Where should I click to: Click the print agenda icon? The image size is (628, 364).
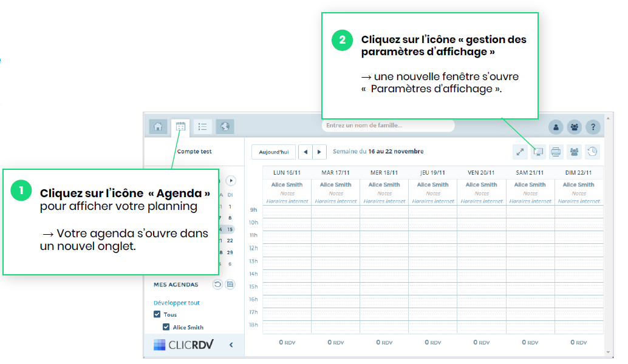[x=556, y=152]
